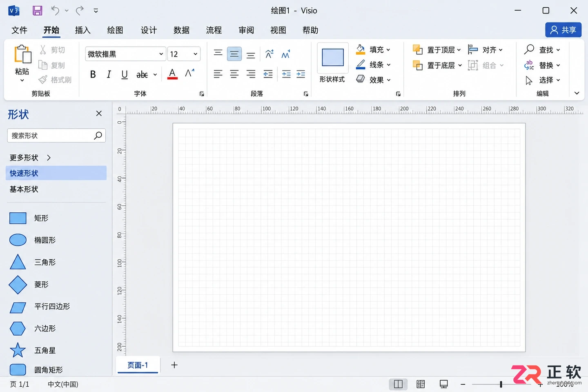The width and height of the screenshot is (588, 392).
Task: Click the Search shapes input field
Action: 56,136
